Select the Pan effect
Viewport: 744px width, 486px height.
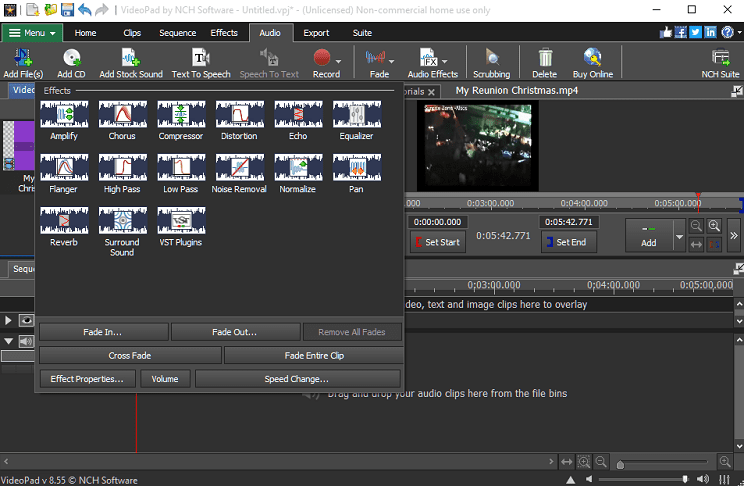(x=356, y=174)
